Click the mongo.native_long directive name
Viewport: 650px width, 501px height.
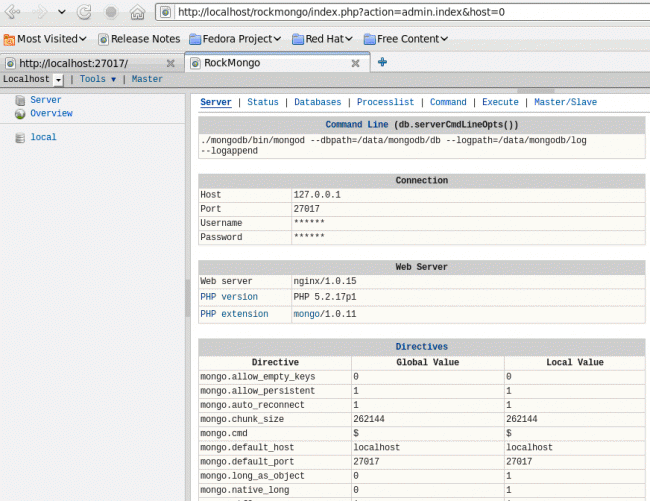pos(245,490)
